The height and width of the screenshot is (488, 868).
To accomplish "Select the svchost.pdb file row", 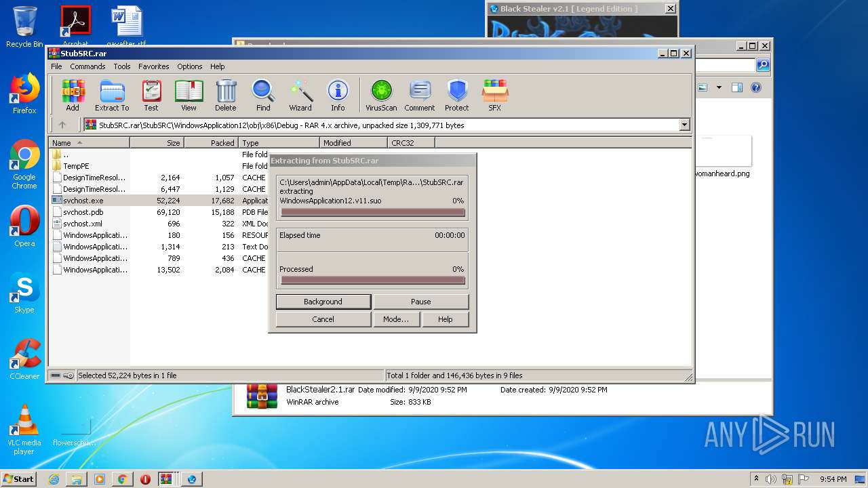I will click(x=159, y=212).
